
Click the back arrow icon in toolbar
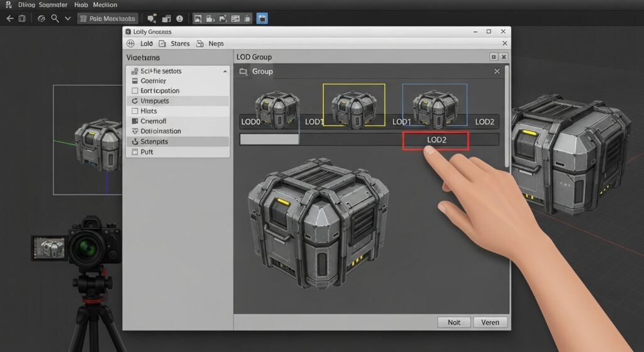click(10, 18)
